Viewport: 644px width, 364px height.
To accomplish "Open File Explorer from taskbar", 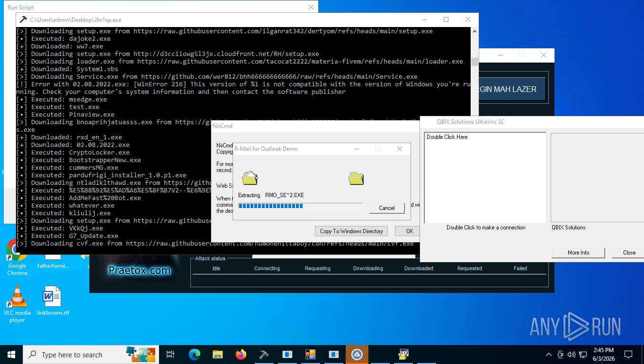I will click(217, 355).
